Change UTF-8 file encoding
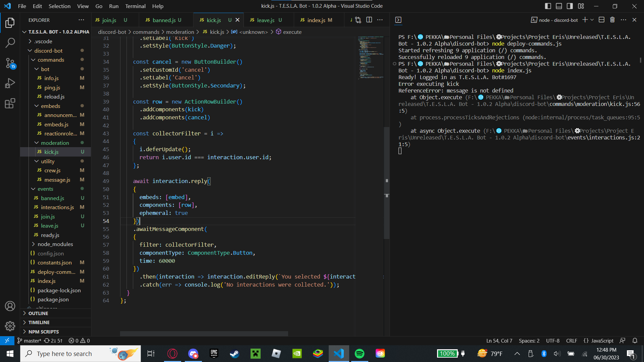 pyautogui.click(x=553, y=341)
